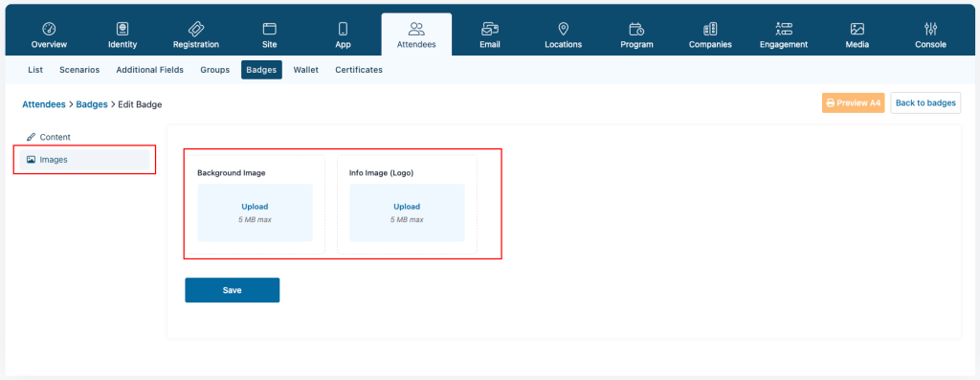
Task: Open the Program calendar icon
Action: click(636, 29)
